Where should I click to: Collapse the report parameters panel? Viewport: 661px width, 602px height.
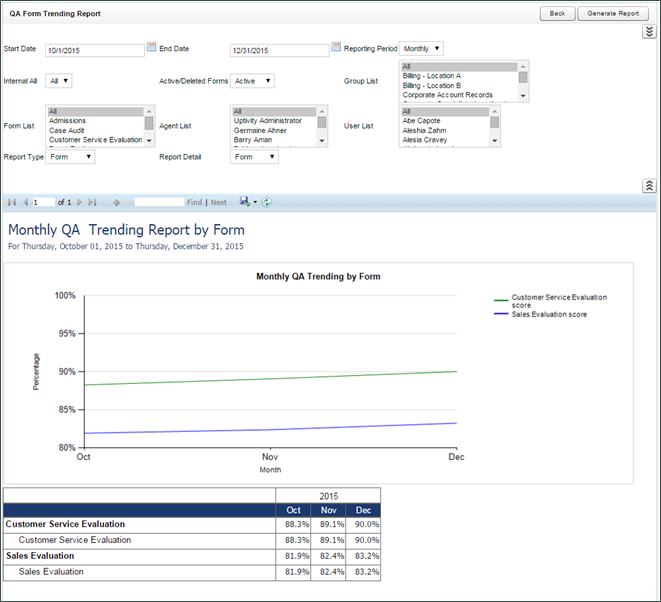pyautogui.click(x=649, y=186)
